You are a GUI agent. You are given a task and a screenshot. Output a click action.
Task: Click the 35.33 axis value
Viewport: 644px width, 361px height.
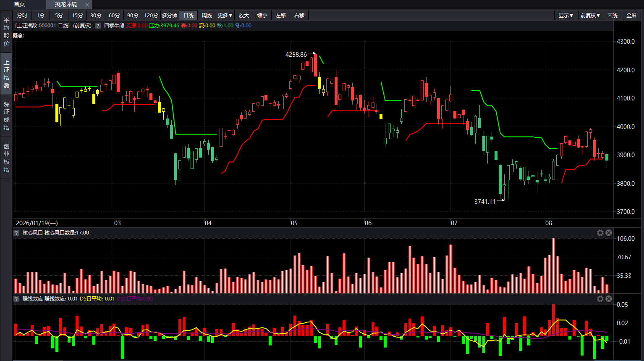(x=624, y=276)
